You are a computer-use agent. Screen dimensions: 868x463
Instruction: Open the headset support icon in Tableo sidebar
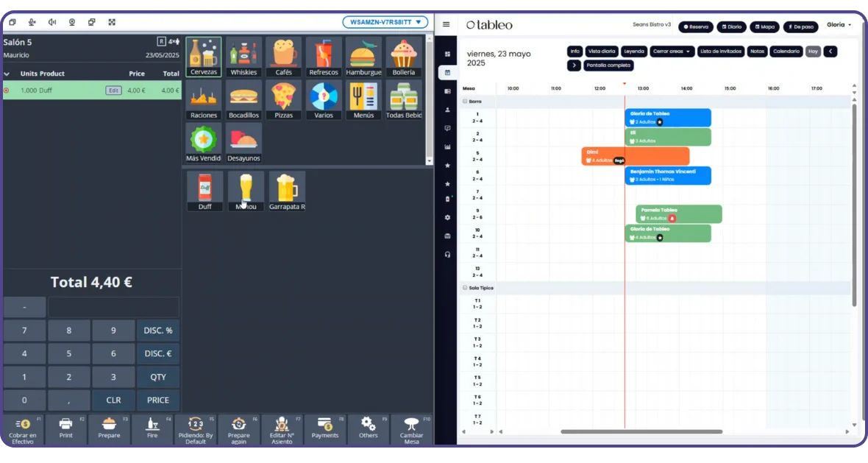click(447, 255)
